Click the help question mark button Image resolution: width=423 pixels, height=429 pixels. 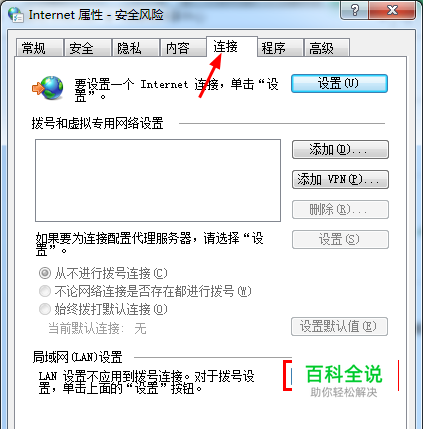355,10
